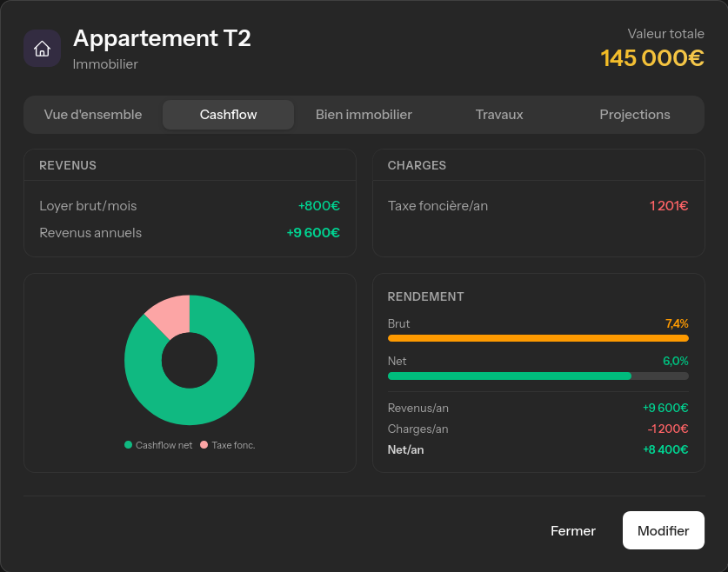Screen dimensions: 728x572
Task: Open the Bien immobilier tab
Action: click(364, 114)
